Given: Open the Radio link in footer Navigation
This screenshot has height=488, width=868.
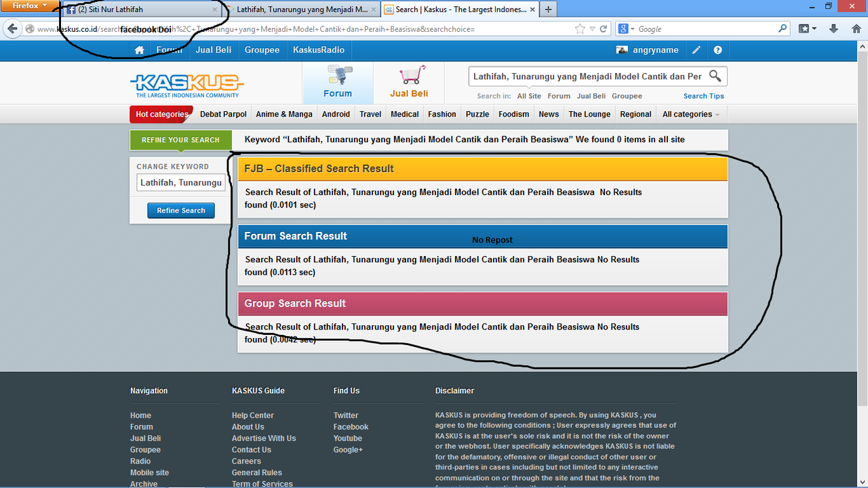Looking at the screenshot, I should (140, 462).
